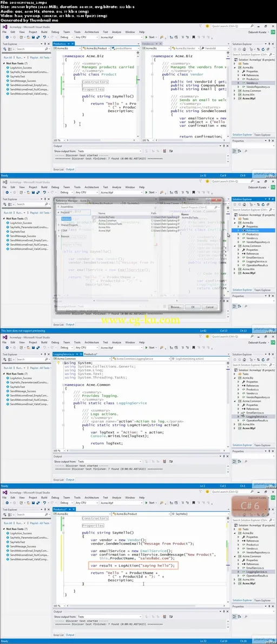Click Browse... button in Reference Manager

[175, 307]
